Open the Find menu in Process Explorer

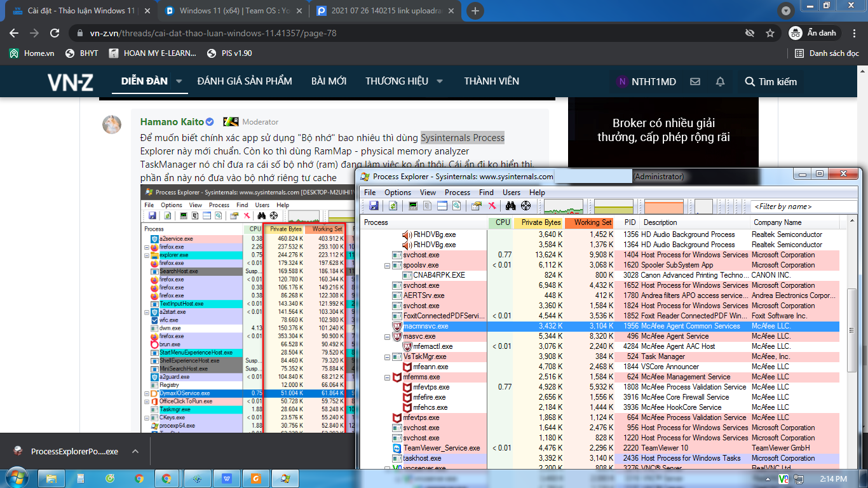click(x=487, y=193)
